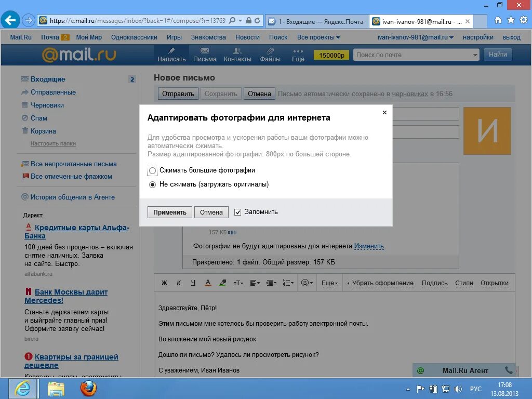This screenshot has height=399, width=532.
Task: Click the Применить button in dialog
Action: 170,212
